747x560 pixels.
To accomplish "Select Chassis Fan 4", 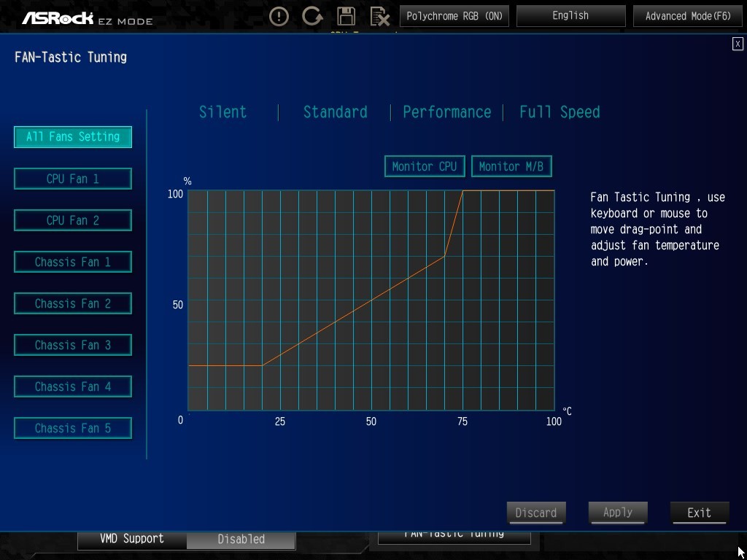I will 73,386.
